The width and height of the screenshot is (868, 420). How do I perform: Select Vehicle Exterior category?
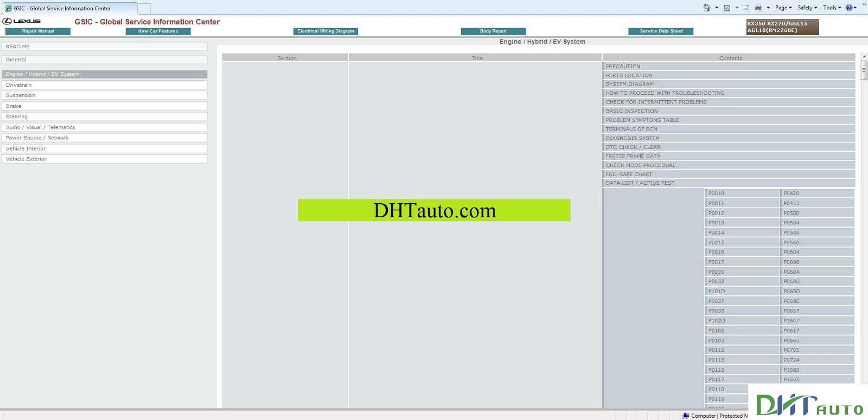[105, 159]
